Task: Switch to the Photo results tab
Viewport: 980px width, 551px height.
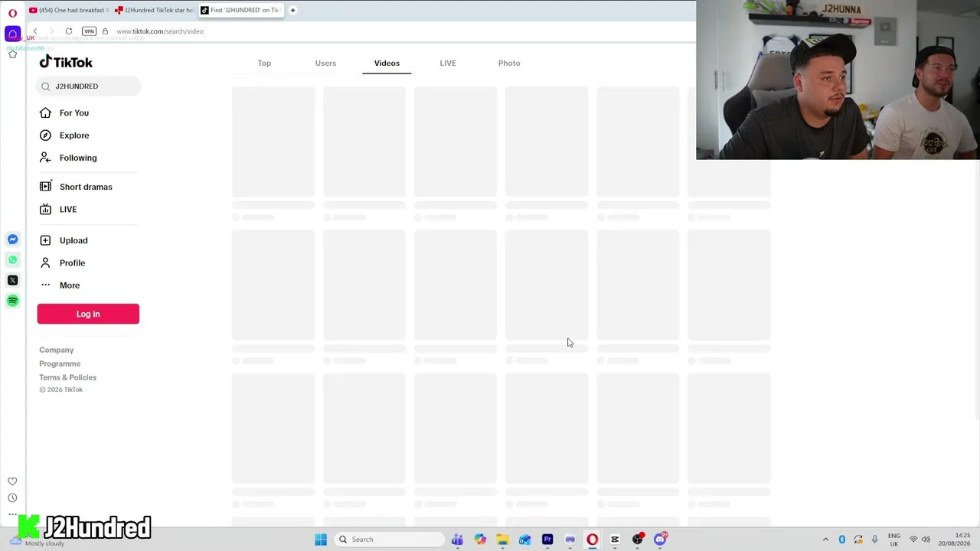Action: pos(509,63)
